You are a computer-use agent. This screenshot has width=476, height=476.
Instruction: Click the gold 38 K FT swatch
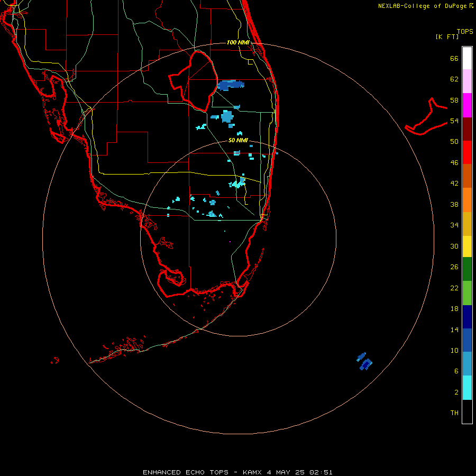[467, 224]
